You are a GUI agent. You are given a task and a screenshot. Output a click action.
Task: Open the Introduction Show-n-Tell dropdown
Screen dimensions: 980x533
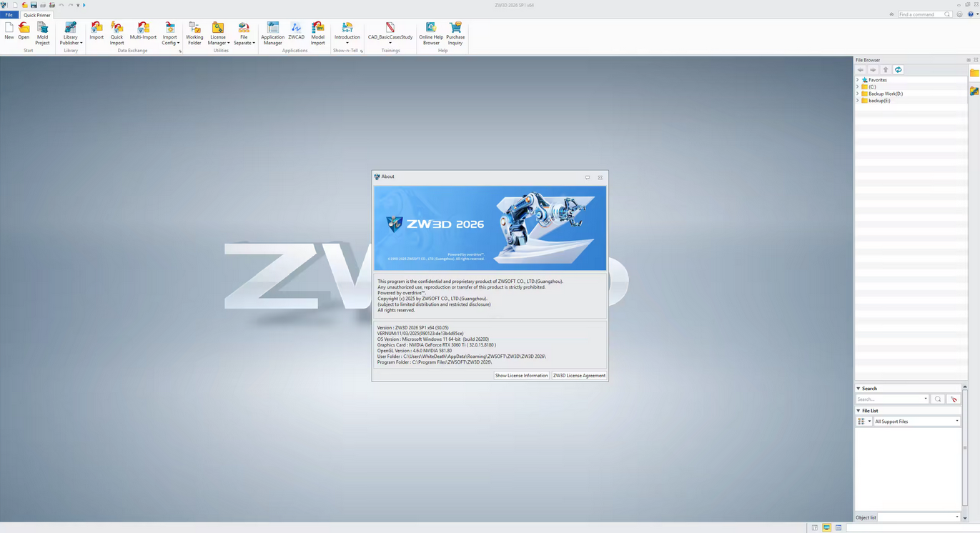click(347, 34)
